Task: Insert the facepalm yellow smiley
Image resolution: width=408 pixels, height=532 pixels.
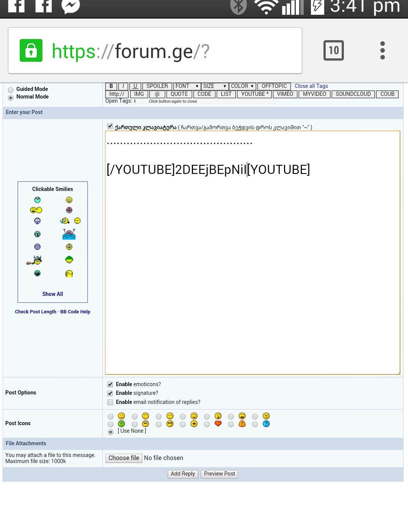Action: 69,274
